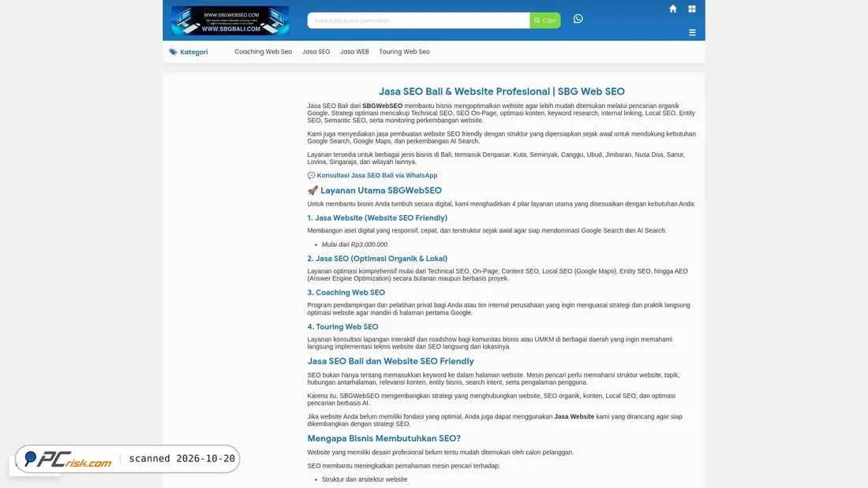Open Jasa SEO category
The width and height of the screenshot is (868, 488).
(x=316, y=51)
